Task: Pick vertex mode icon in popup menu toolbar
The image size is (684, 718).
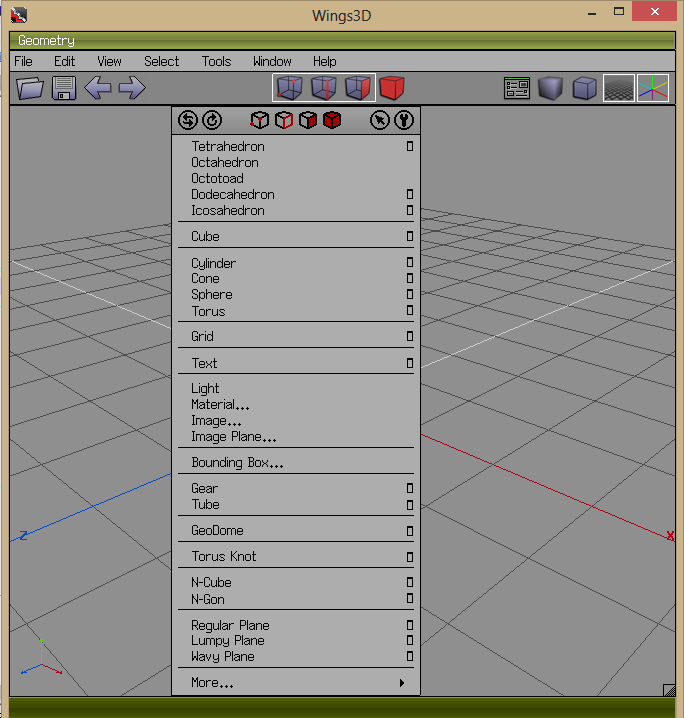Action: [260, 120]
